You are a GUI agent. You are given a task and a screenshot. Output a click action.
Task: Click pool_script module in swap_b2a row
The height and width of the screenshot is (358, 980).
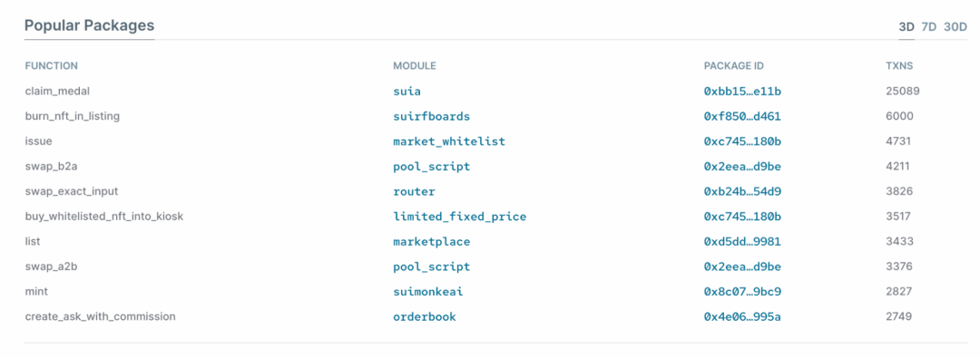(x=431, y=166)
